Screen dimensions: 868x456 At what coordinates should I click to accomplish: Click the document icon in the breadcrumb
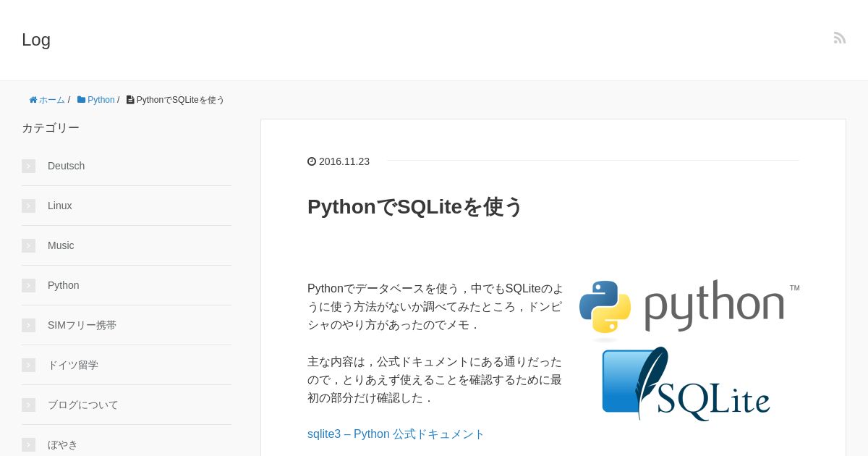tap(130, 100)
